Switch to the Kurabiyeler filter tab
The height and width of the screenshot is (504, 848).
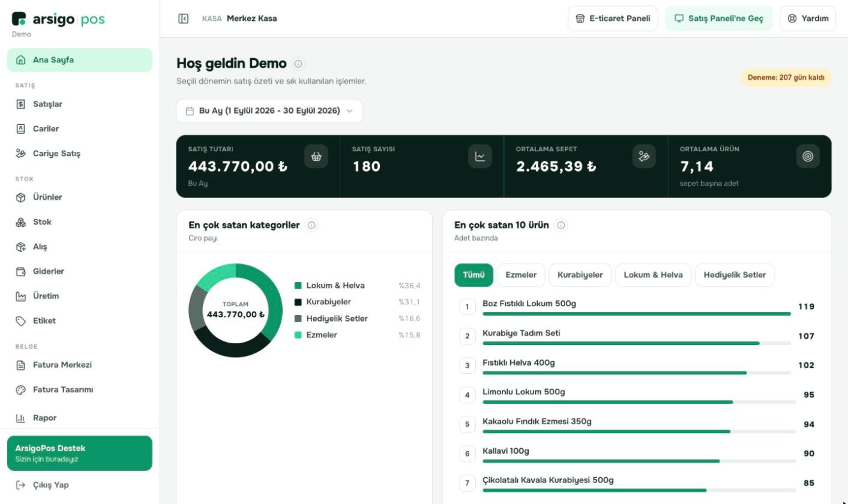tap(580, 275)
